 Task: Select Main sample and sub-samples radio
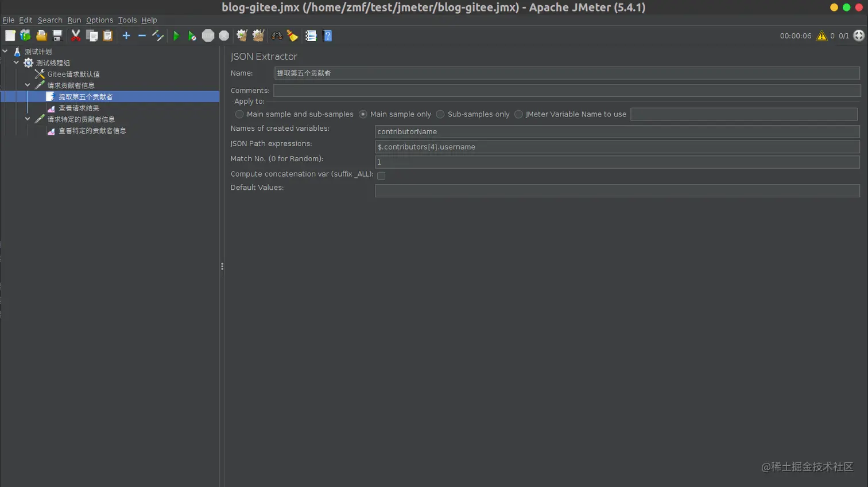point(239,114)
